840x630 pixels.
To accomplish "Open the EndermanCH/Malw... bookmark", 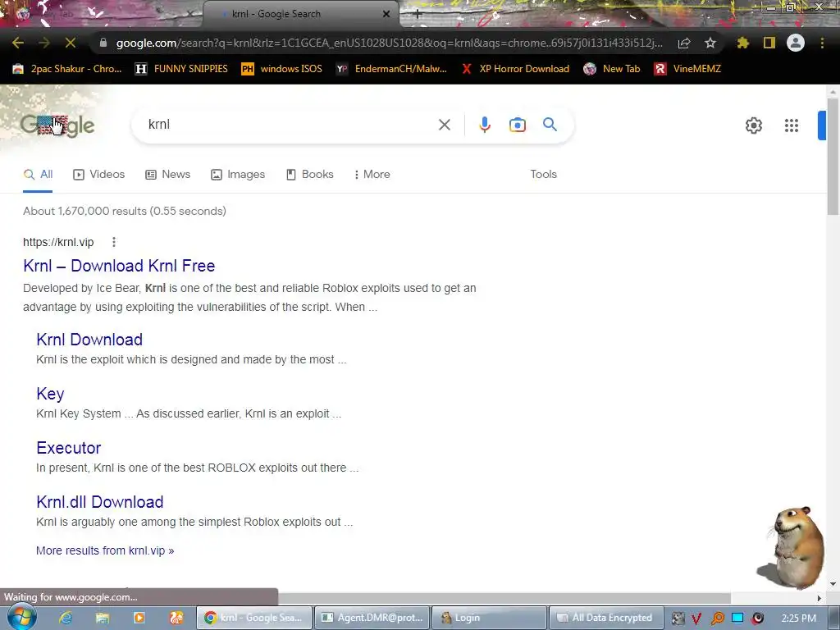I will 391,69.
